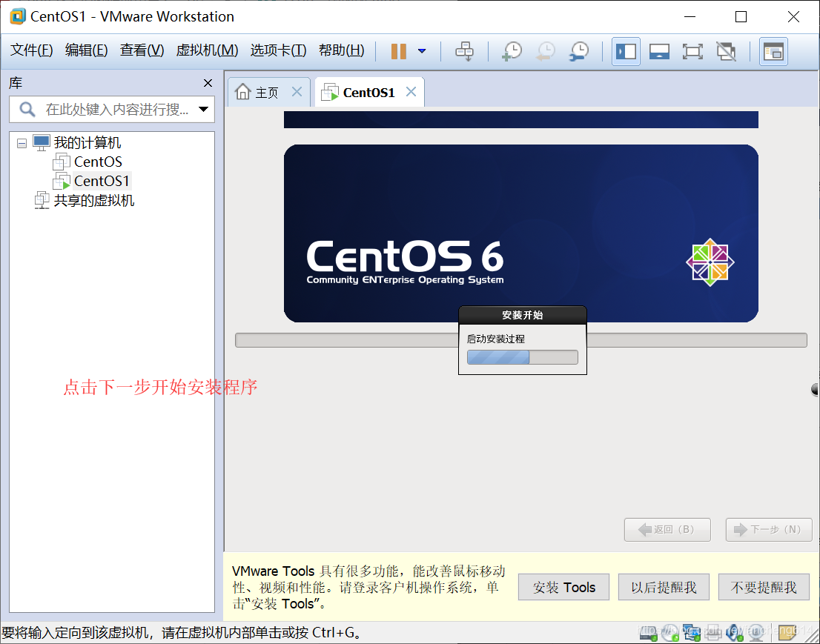Screen dimensions: 820x644
Task: Click the 安装开始 dialog title bar
Action: point(523,315)
